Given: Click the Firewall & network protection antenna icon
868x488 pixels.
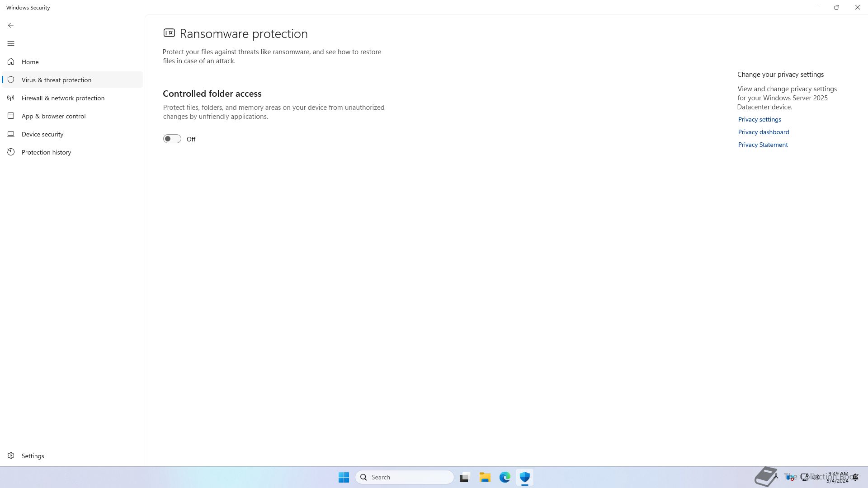Looking at the screenshot, I should (11, 98).
